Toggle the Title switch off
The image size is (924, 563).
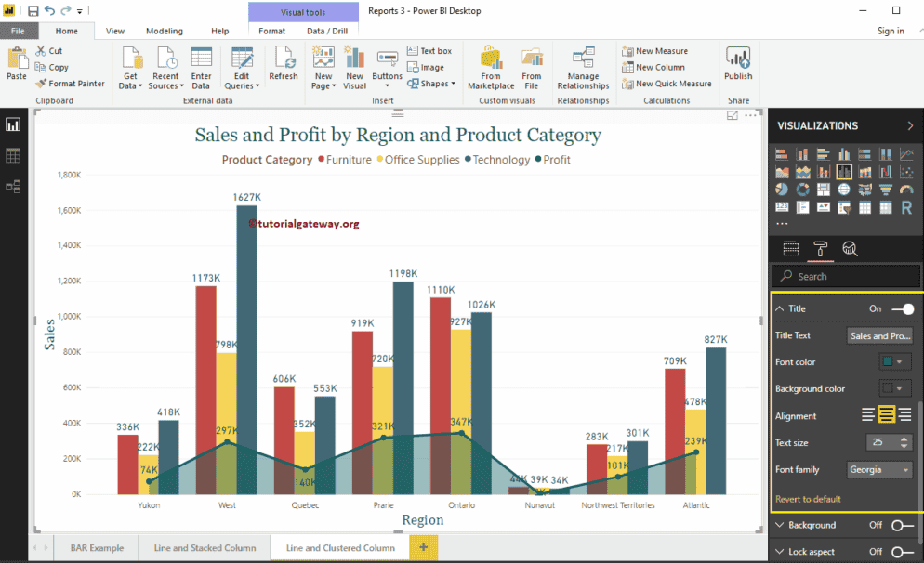point(903,308)
